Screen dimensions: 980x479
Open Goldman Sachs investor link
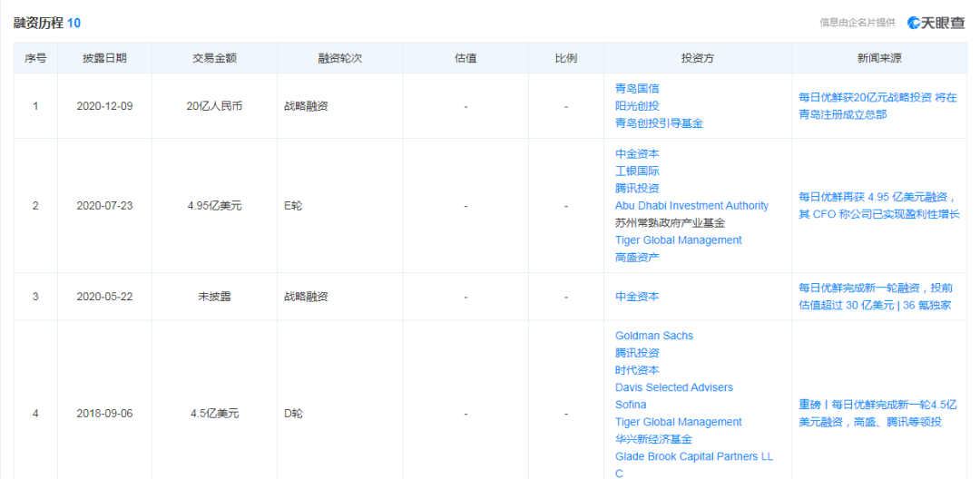tap(653, 336)
